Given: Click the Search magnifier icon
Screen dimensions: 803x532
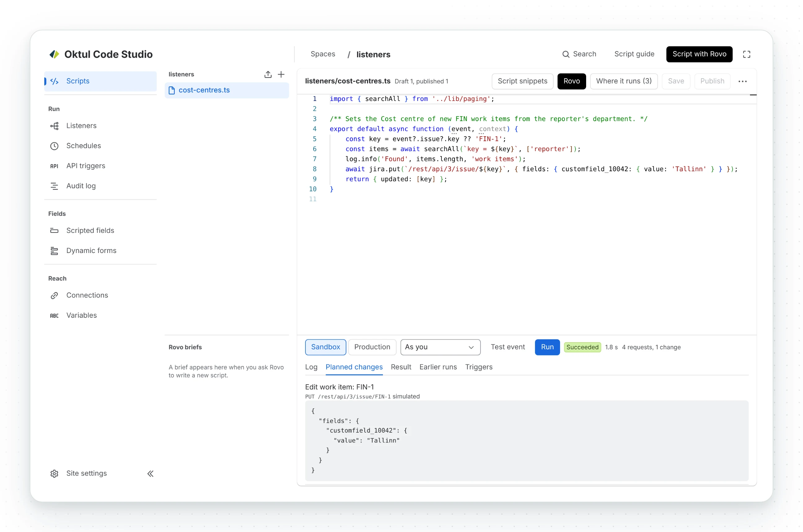Looking at the screenshot, I should (x=566, y=54).
